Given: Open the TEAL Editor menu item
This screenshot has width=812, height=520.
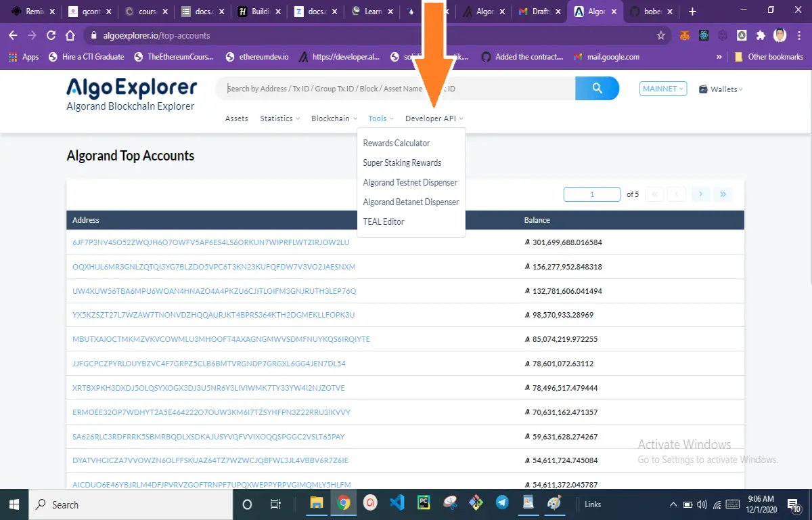Looking at the screenshot, I should coord(384,221).
